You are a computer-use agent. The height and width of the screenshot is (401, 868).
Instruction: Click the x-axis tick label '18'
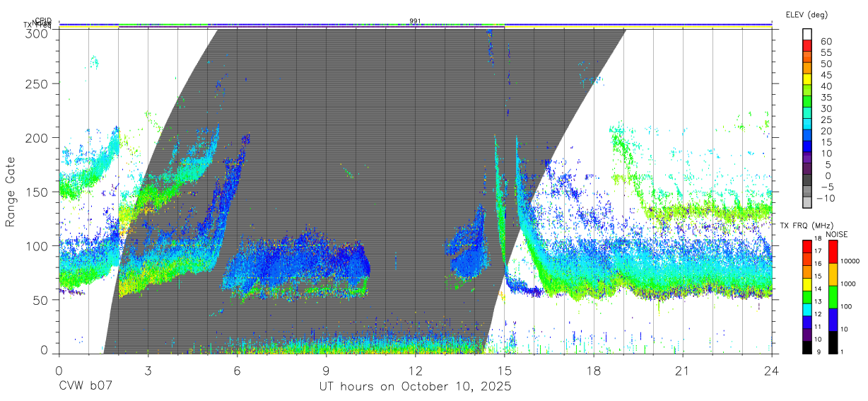coord(594,370)
